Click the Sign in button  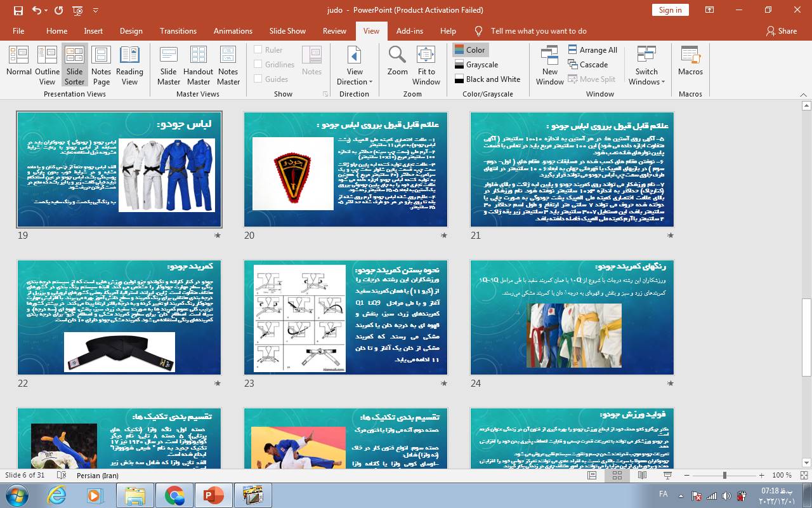point(670,10)
